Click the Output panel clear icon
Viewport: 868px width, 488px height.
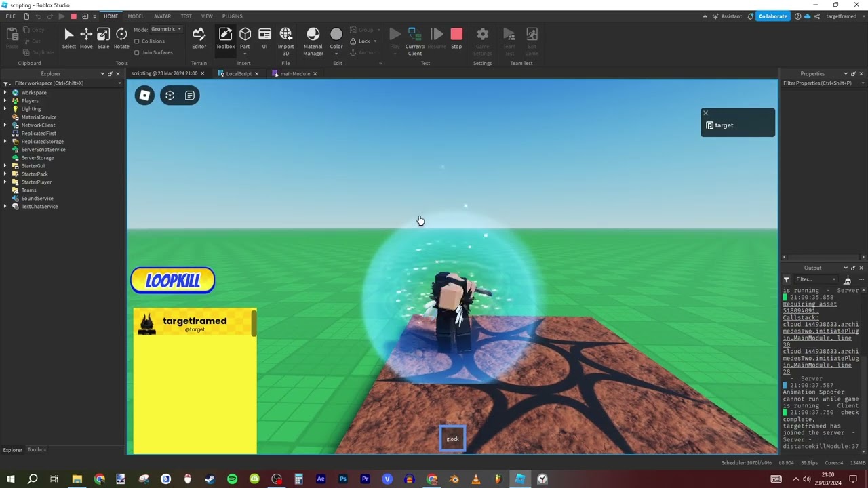(x=848, y=279)
